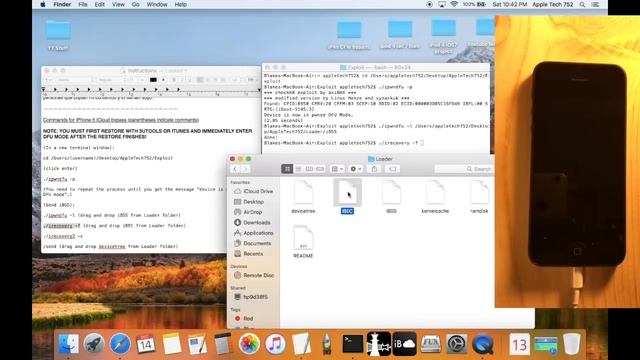Open QuickTime Player from the Dock
This screenshot has width=640, height=360.
tap(482, 344)
